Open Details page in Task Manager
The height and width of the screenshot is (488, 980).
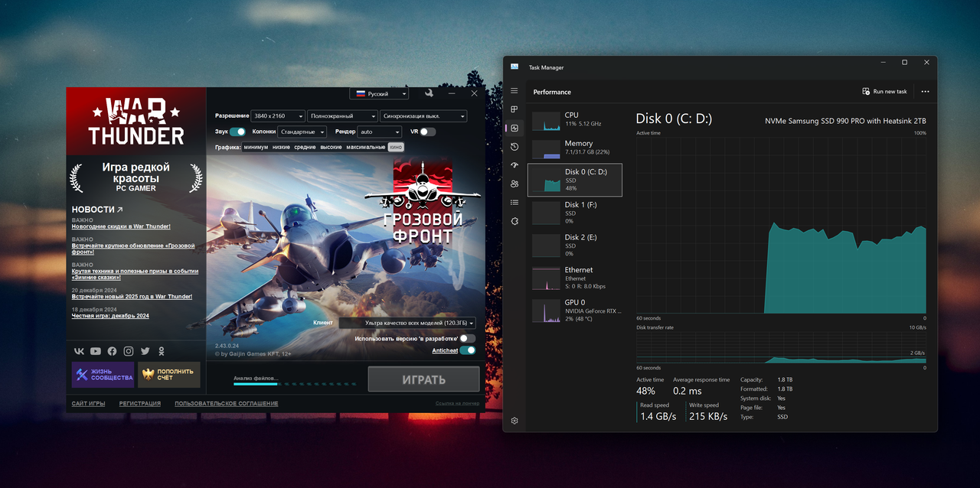pos(514,203)
